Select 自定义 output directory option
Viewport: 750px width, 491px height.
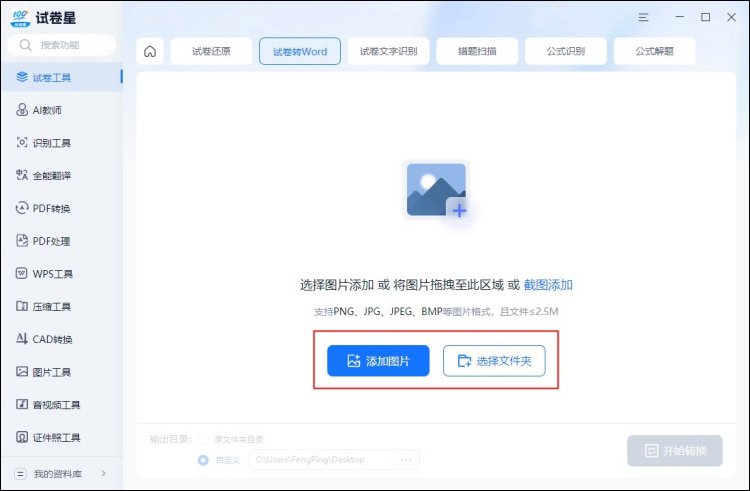(203, 460)
